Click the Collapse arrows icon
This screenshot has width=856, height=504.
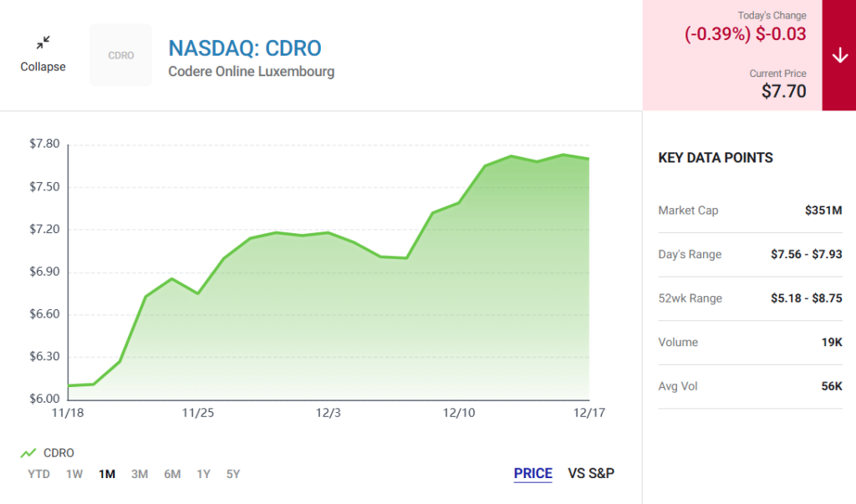tap(43, 42)
